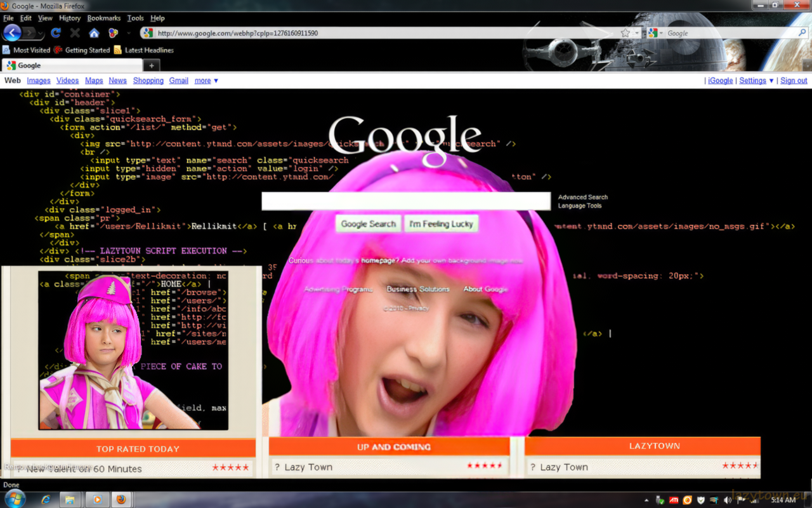Open the Bookmarks menu
The width and height of the screenshot is (812, 508).
103,18
